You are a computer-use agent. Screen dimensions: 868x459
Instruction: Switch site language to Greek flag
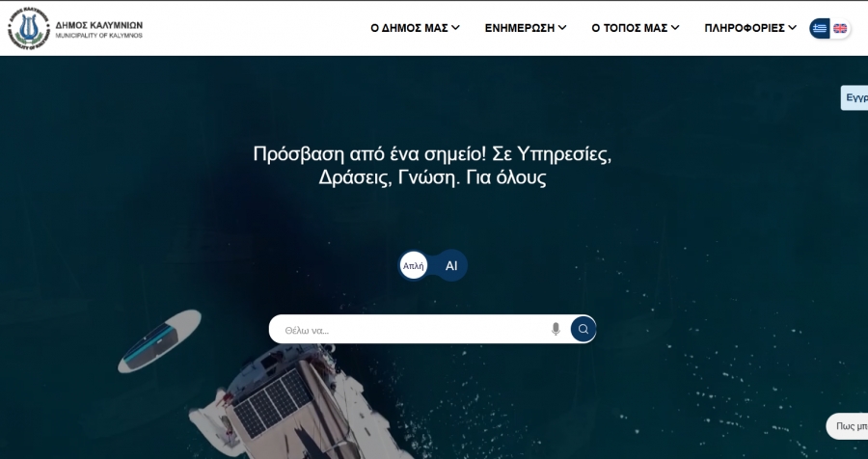point(820,28)
